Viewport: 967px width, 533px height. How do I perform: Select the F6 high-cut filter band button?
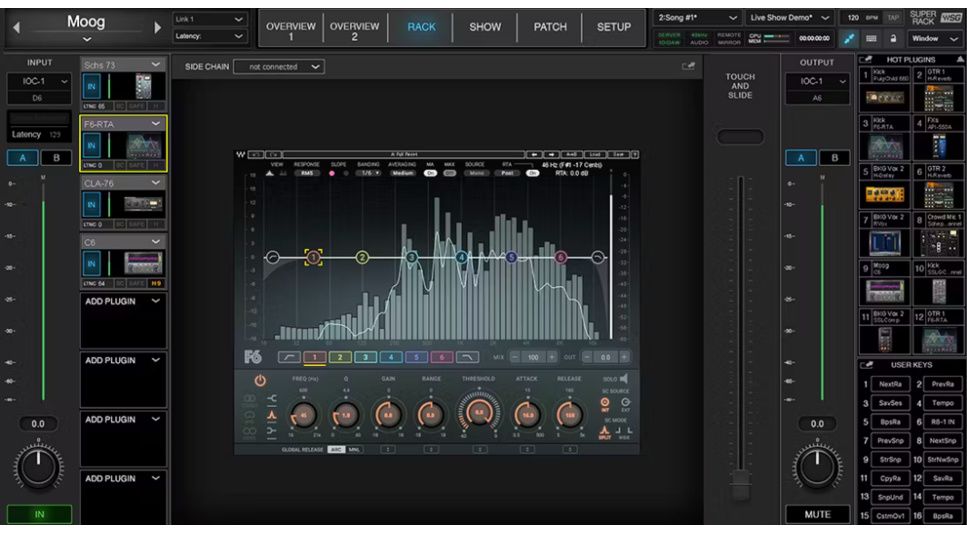(x=467, y=357)
